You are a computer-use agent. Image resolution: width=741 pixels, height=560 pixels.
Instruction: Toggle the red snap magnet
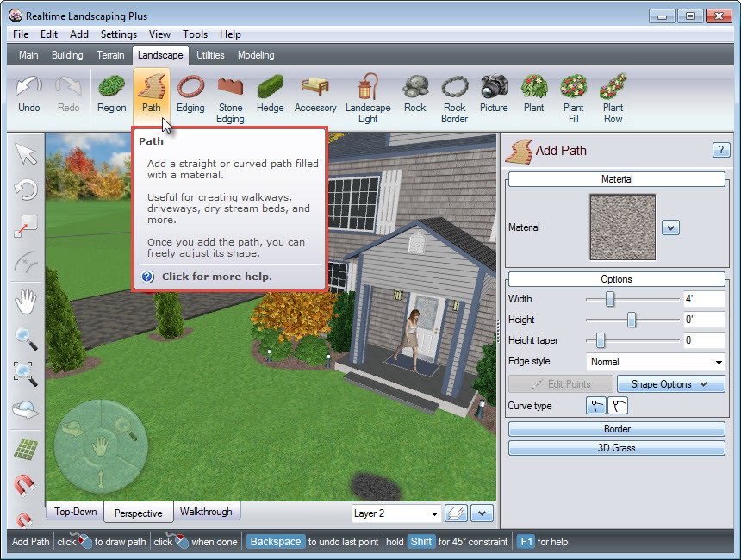pos(25,485)
